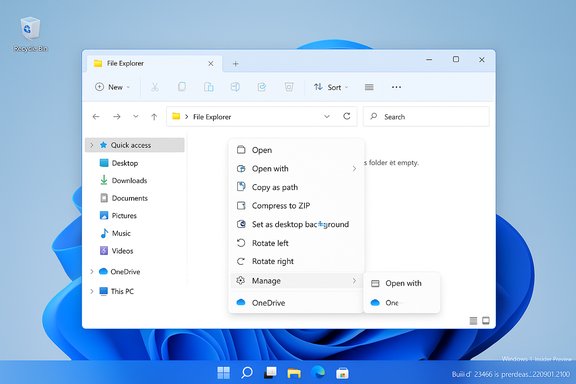
Task: Click the Cut scissors icon in toolbar
Action: pos(155,87)
